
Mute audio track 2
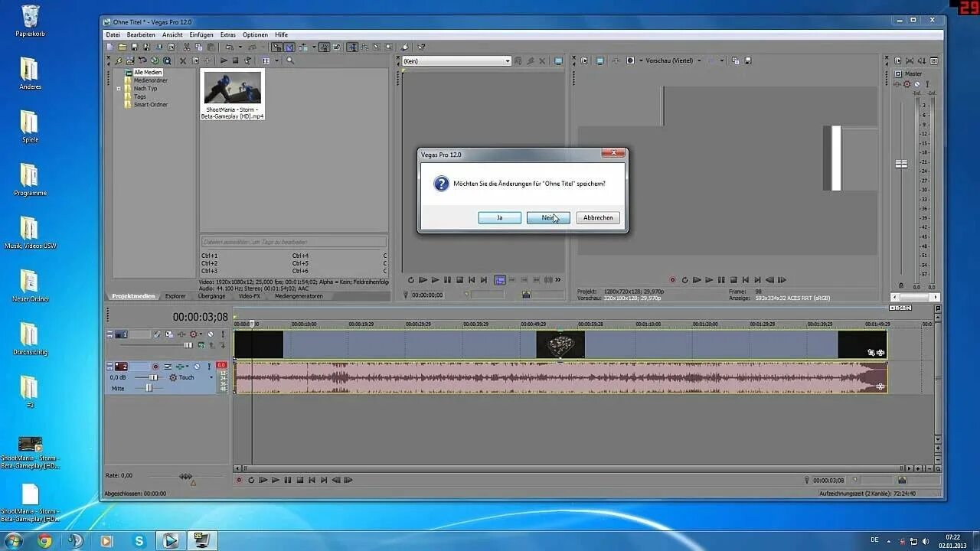pos(197,367)
